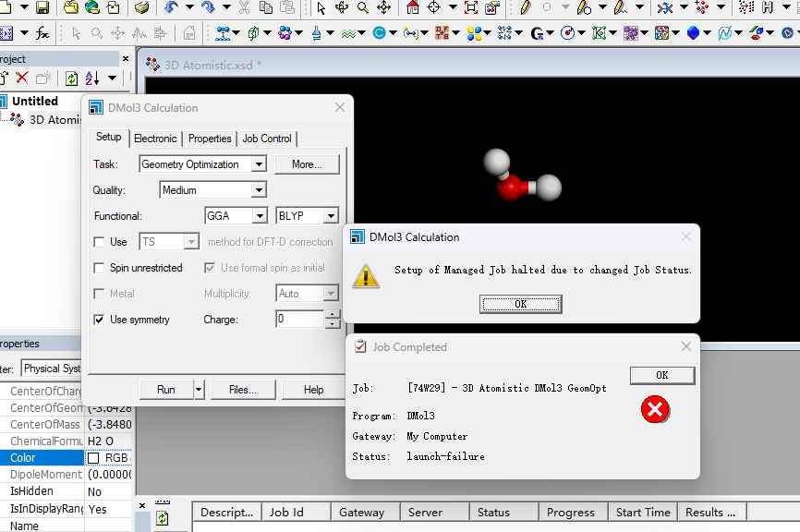Click the Save floppy disk icon
The width and height of the screenshot is (800, 532).
point(42,8)
